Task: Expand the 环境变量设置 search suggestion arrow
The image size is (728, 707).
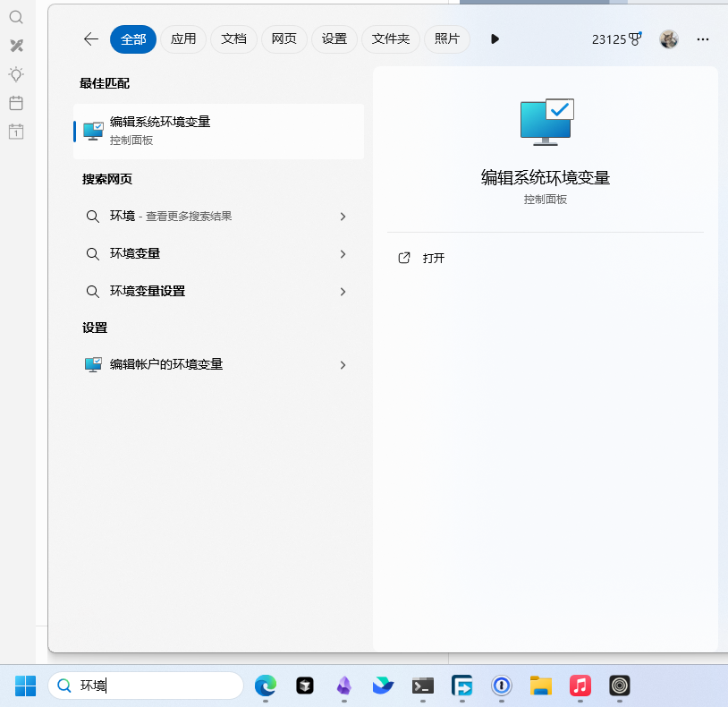Action: pyautogui.click(x=343, y=292)
